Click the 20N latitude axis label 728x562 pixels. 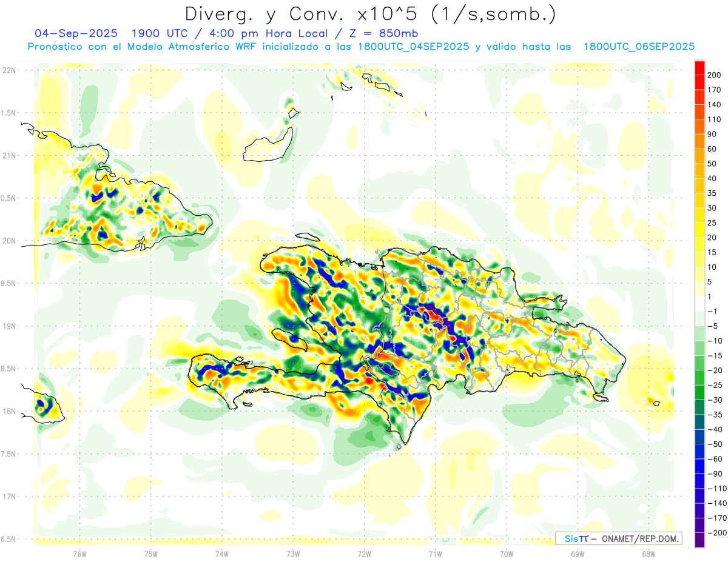(x=9, y=241)
